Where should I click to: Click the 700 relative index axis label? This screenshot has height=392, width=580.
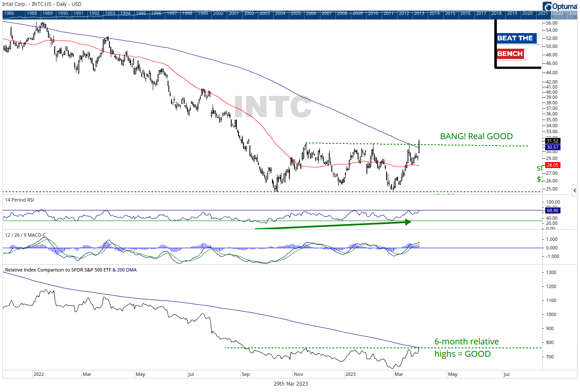tap(550, 357)
